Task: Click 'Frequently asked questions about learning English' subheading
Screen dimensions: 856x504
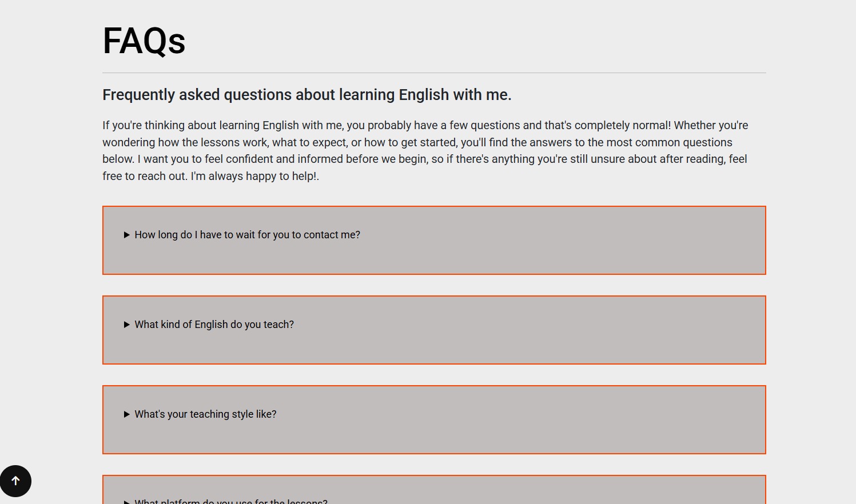Action: point(306,95)
